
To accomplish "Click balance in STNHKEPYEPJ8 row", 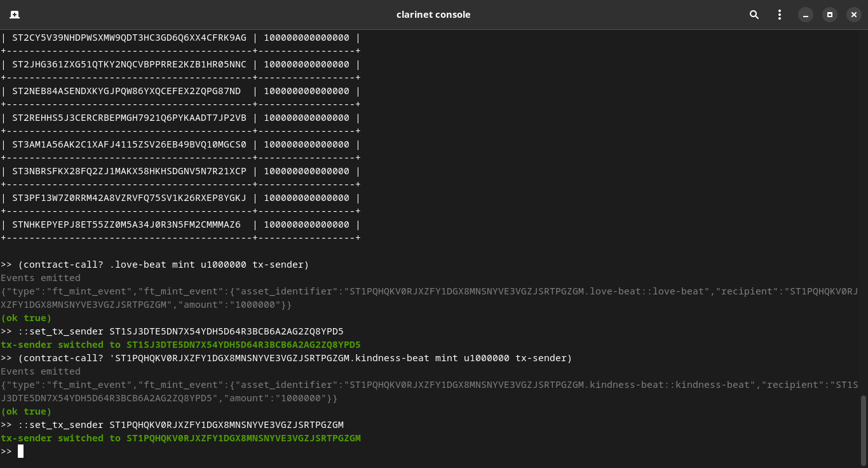I will point(306,224).
